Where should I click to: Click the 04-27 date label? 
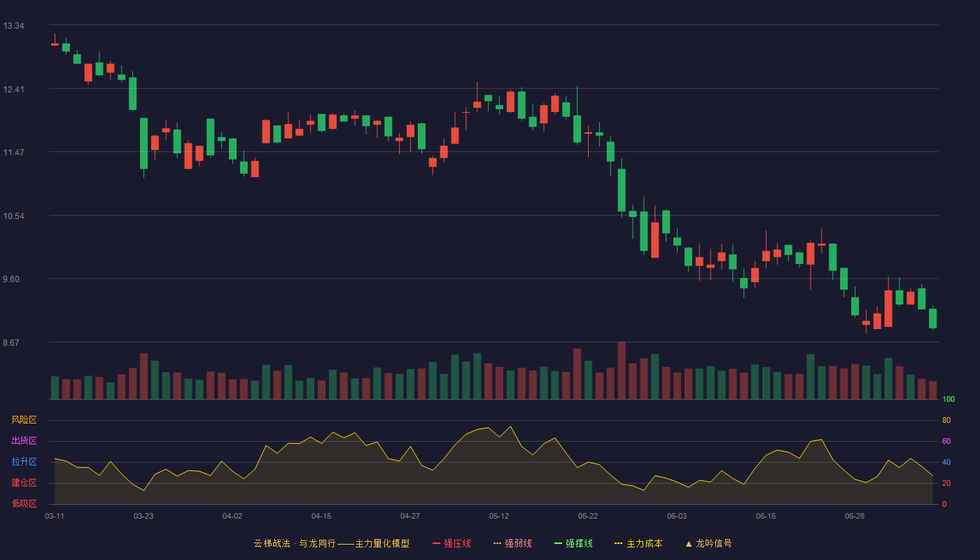pos(410,516)
